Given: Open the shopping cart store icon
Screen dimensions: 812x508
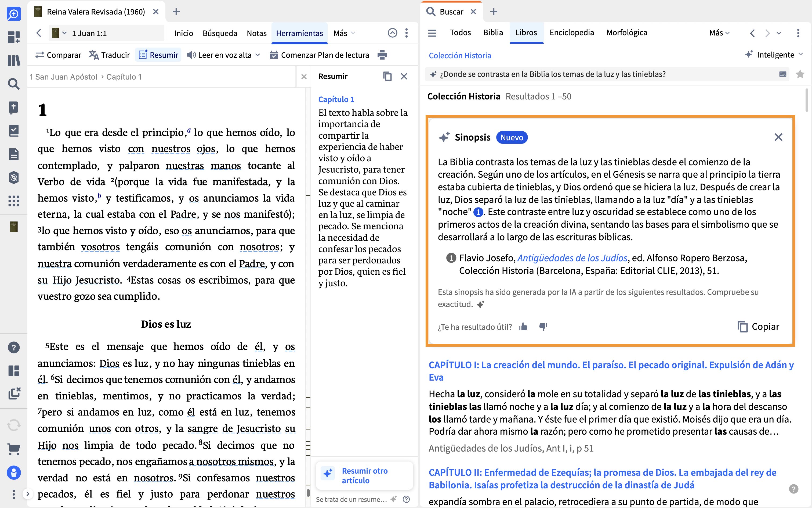Looking at the screenshot, I should click(14, 449).
